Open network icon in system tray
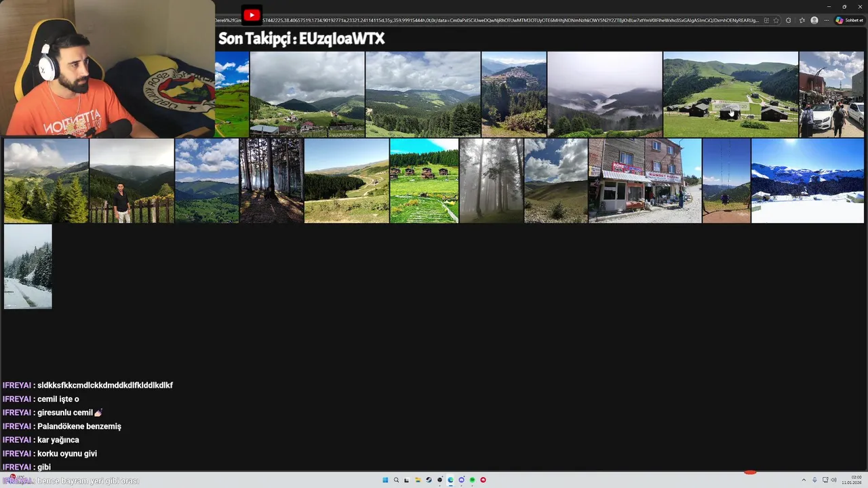This screenshot has width=868, height=488. coord(825,480)
